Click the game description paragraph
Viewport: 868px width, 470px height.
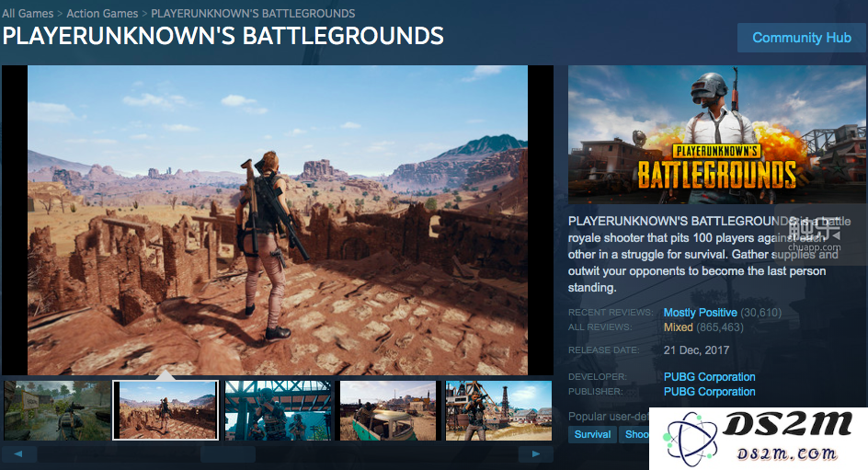pyautogui.click(x=709, y=254)
